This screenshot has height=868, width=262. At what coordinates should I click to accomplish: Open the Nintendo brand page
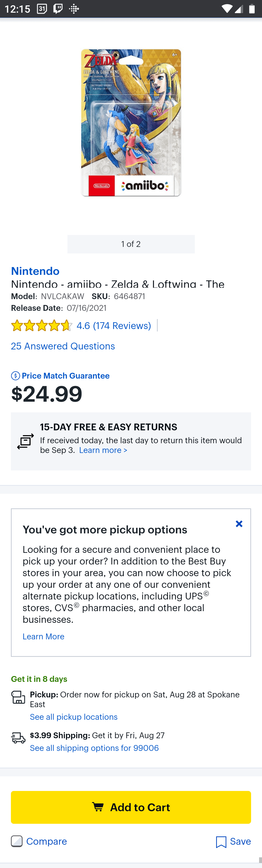pyautogui.click(x=35, y=271)
